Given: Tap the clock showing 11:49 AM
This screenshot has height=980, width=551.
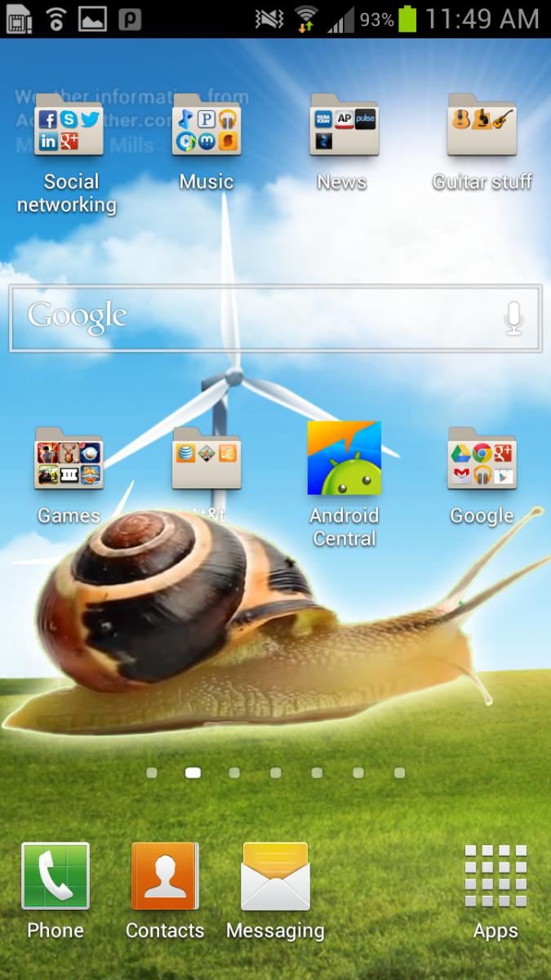Looking at the screenshot, I should (482, 19).
